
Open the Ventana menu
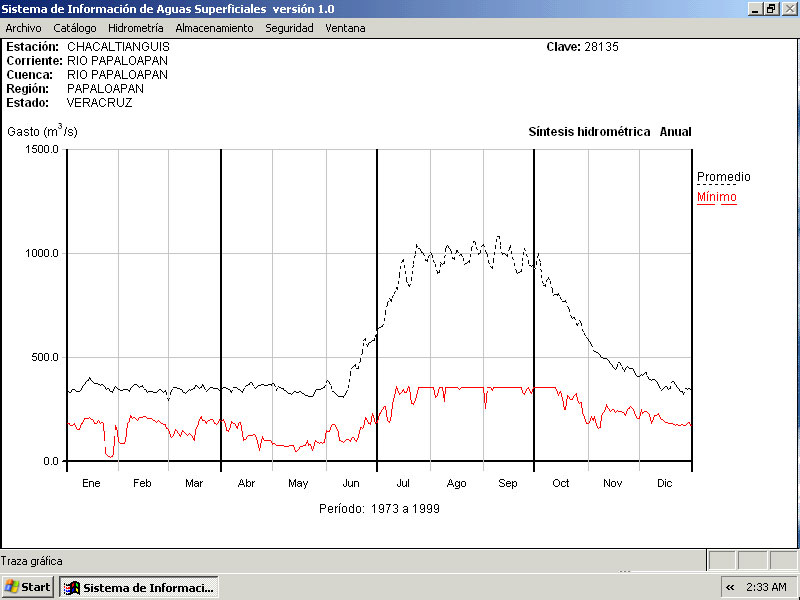point(345,28)
